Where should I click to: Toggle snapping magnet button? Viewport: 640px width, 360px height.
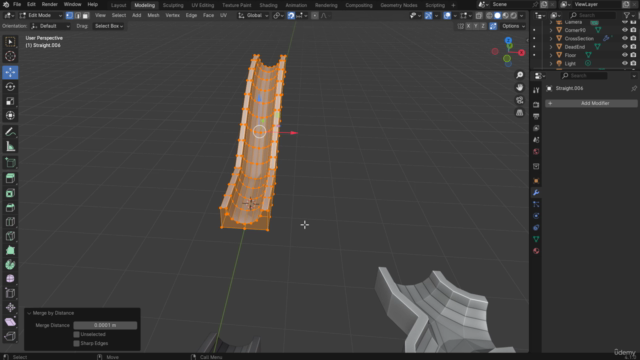(x=291, y=16)
